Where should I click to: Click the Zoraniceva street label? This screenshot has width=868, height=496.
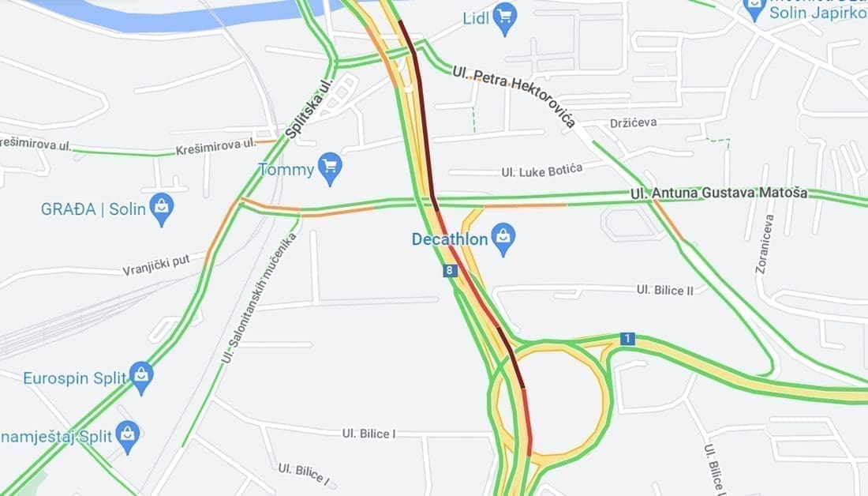(765, 244)
